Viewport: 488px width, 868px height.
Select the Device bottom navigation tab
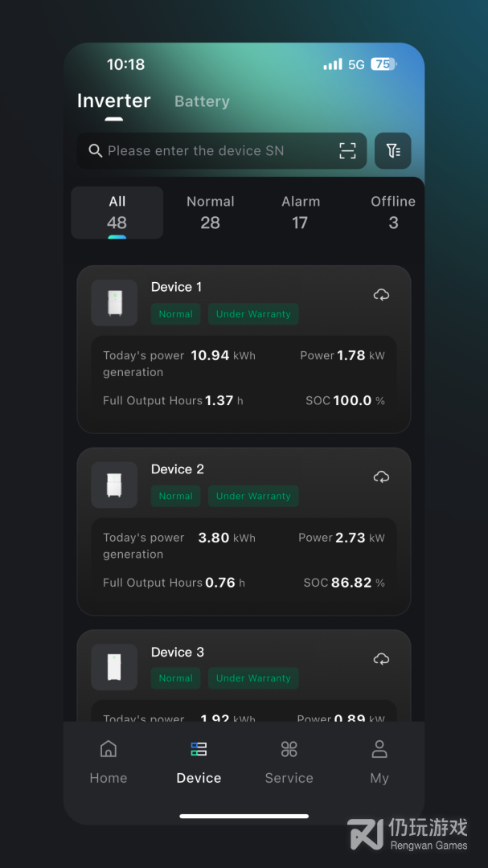(x=199, y=763)
